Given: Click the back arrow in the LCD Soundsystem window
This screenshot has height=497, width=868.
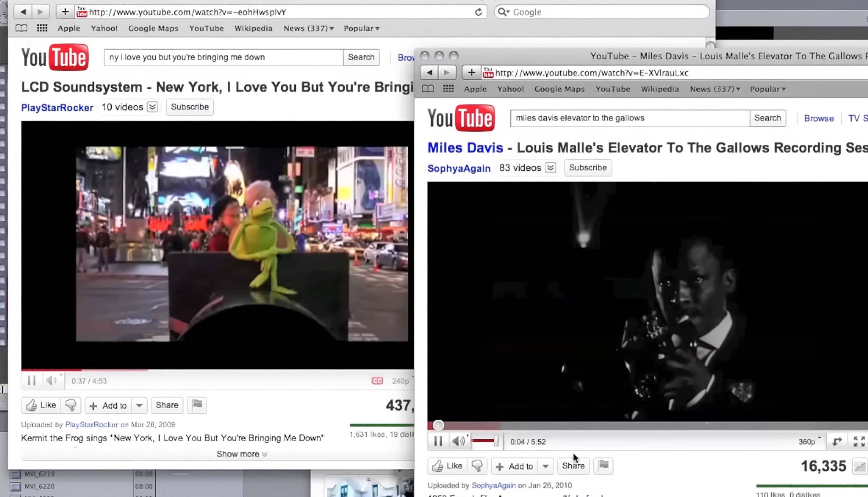Looking at the screenshot, I should point(23,11).
